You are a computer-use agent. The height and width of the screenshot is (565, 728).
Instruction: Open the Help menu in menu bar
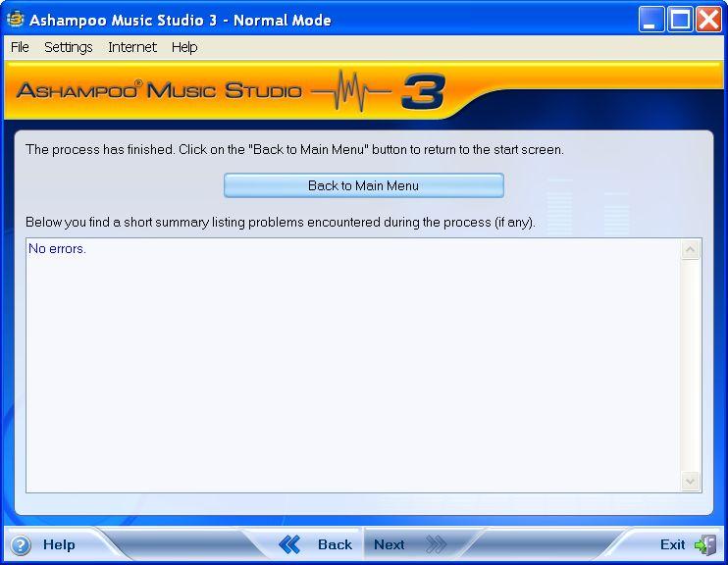(x=184, y=47)
